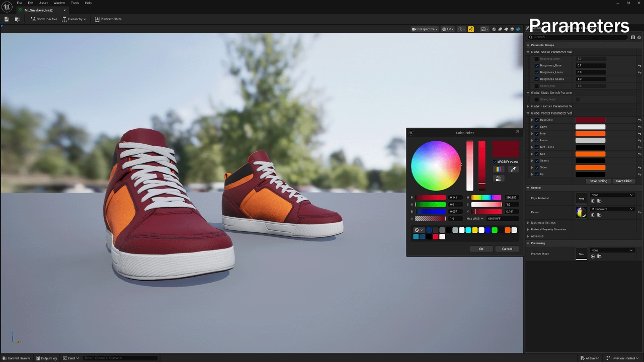Open the Phys Material dropdown
Screen dimensions: 644x362
point(612,195)
